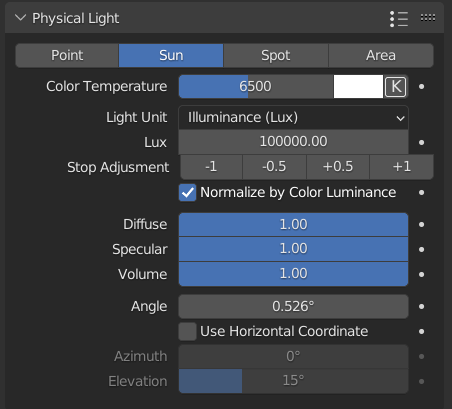The height and width of the screenshot is (409, 452).
Task: Enable Use Horizontal Coordinate checkbox
Action: coord(187,331)
